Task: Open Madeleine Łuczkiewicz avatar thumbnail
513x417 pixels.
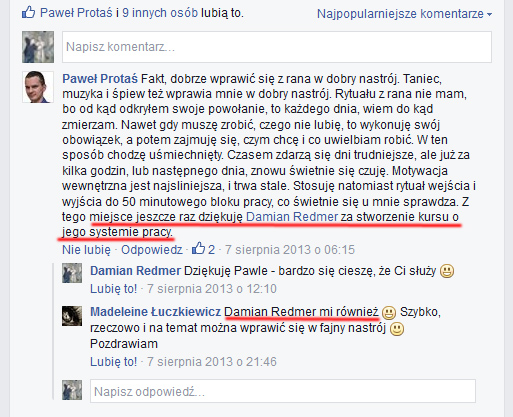Action: pos(72,316)
